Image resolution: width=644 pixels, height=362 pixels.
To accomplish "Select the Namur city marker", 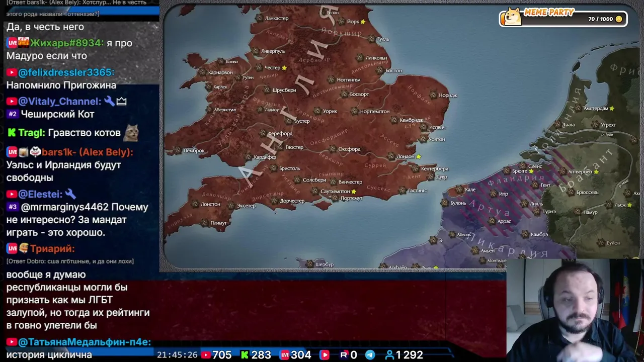I will point(577,212).
